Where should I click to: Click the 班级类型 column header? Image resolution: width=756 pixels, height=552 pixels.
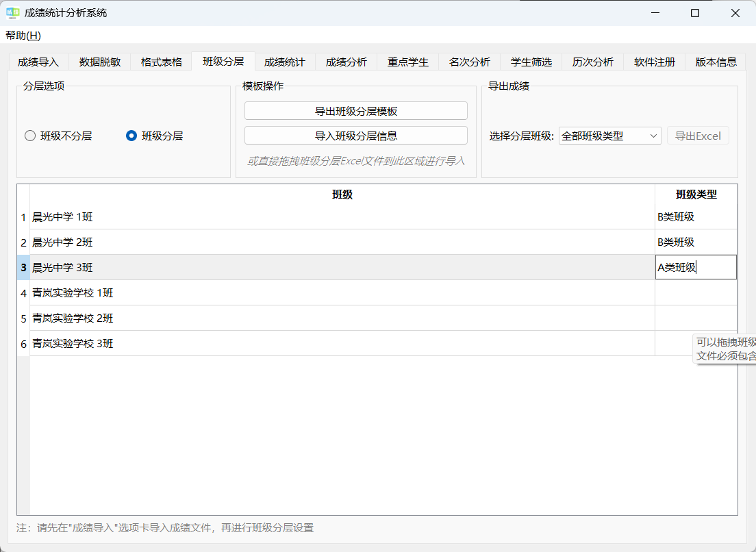(696, 195)
